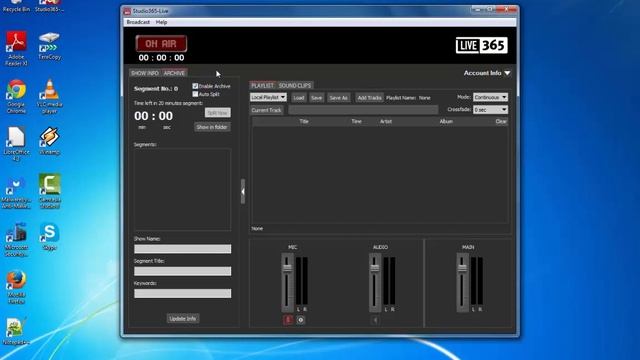Click the round monitor button beside mic mute

(x=301, y=320)
